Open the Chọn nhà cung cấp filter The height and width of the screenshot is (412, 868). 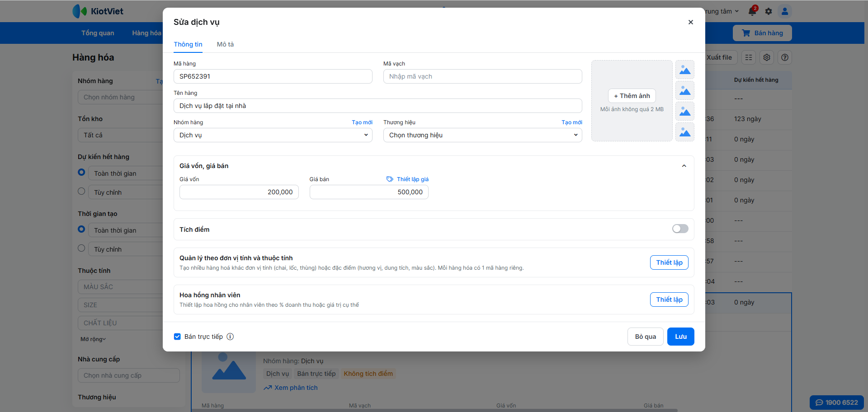(x=129, y=375)
